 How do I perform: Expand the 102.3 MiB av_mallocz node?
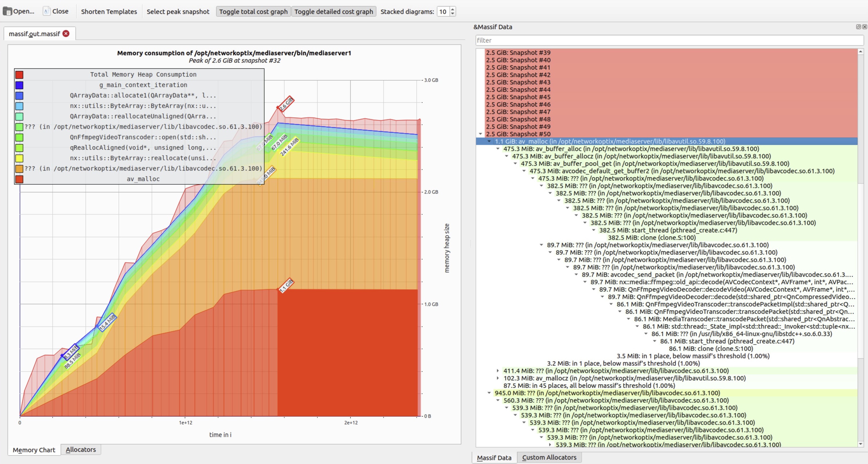pyautogui.click(x=498, y=378)
